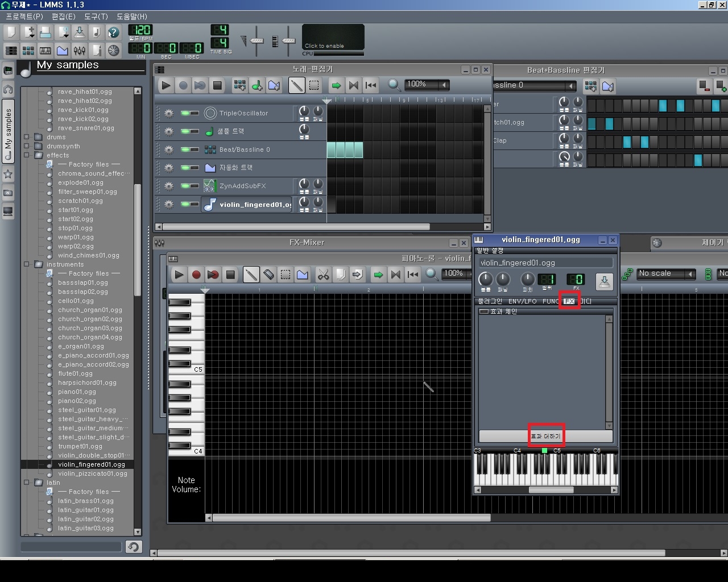Toggle the 효과 체인 enable LED
Image resolution: width=728 pixels, height=582 pixels.
pos(484,311)
